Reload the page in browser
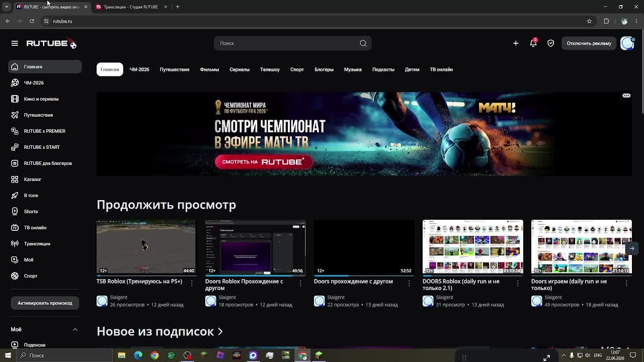 click(32, 21)
